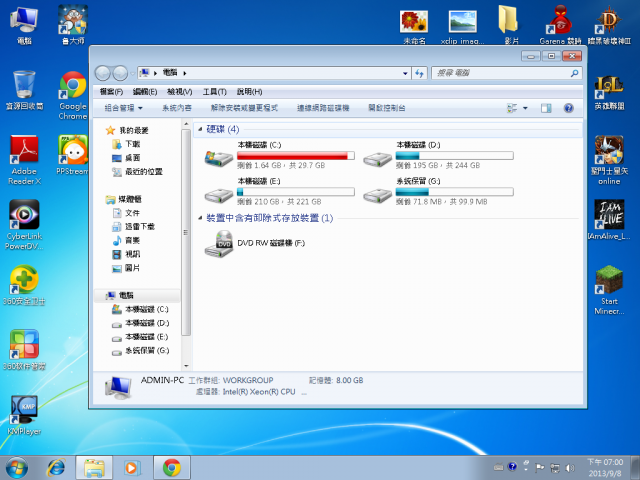Open the Diablo III (暗黑破壞神III) desktop icon
640x480 pixels.
click(x=609, y=25)
